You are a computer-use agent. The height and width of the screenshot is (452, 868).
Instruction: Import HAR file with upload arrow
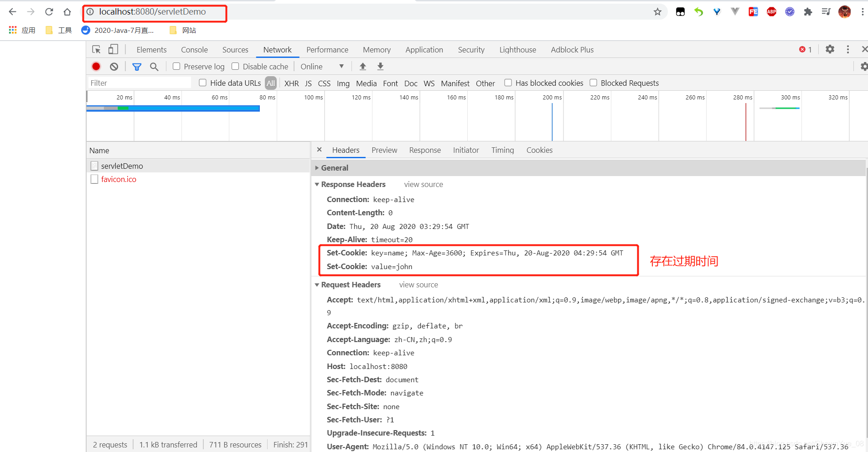click(363, 67)
